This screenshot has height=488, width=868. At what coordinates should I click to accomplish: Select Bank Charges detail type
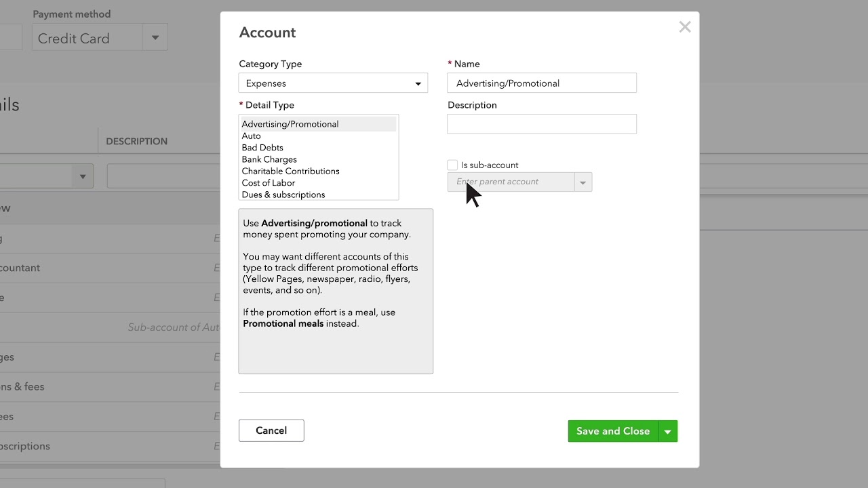pos(269,159)
